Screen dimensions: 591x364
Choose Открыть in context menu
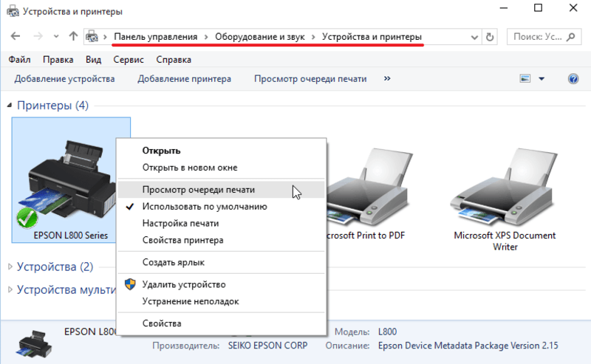[x=221, y=151]
